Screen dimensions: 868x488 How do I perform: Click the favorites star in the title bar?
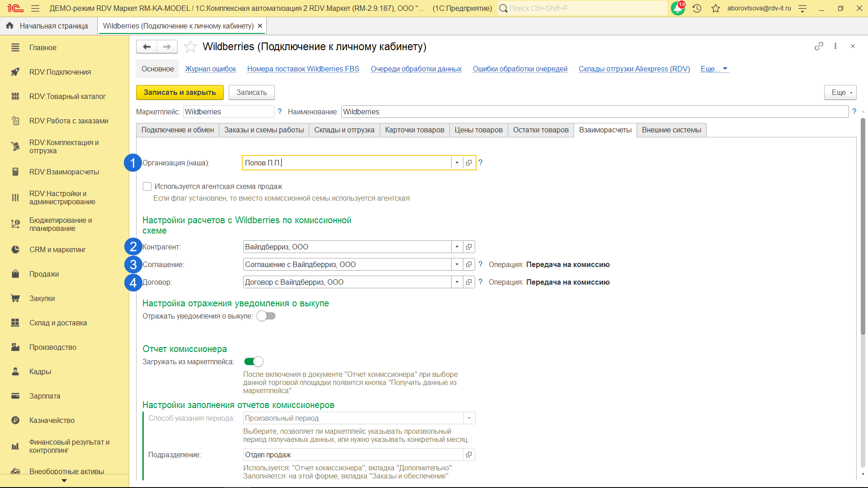pyautogui.click(x=715, y=8)
